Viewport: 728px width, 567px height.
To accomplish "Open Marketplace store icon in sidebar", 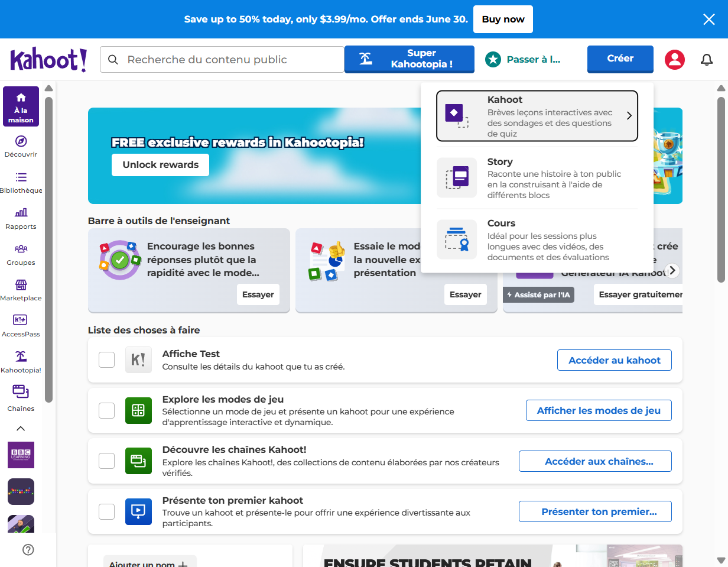I will (x=21, y=290).
